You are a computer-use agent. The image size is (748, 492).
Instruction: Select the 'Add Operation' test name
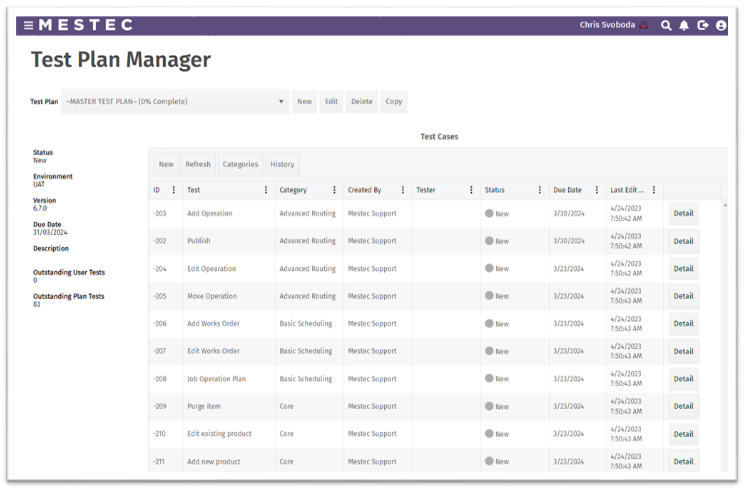coord(209,213)
